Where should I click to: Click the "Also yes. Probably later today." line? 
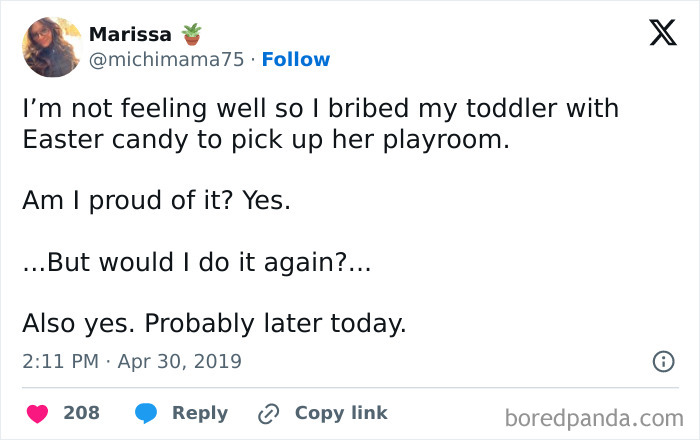click(214, 323)
